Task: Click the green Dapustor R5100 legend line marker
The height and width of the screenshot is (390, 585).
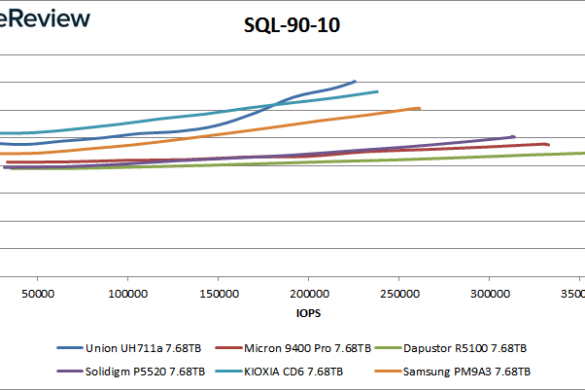Action: click(388, 348)
